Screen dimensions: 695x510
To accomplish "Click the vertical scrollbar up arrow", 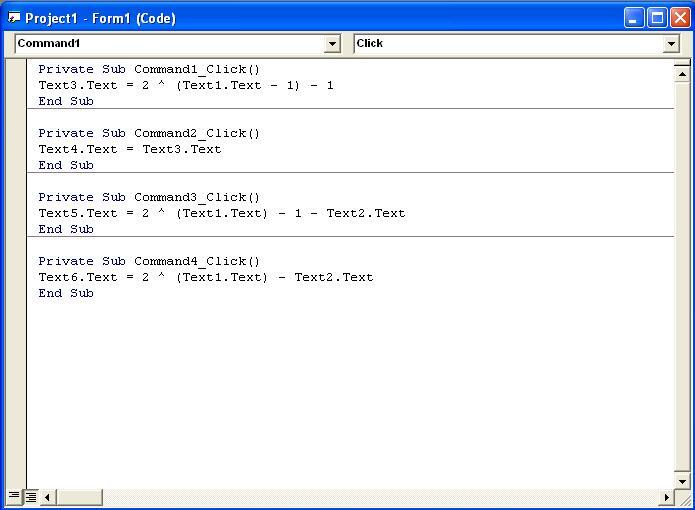I will [682, 74].
